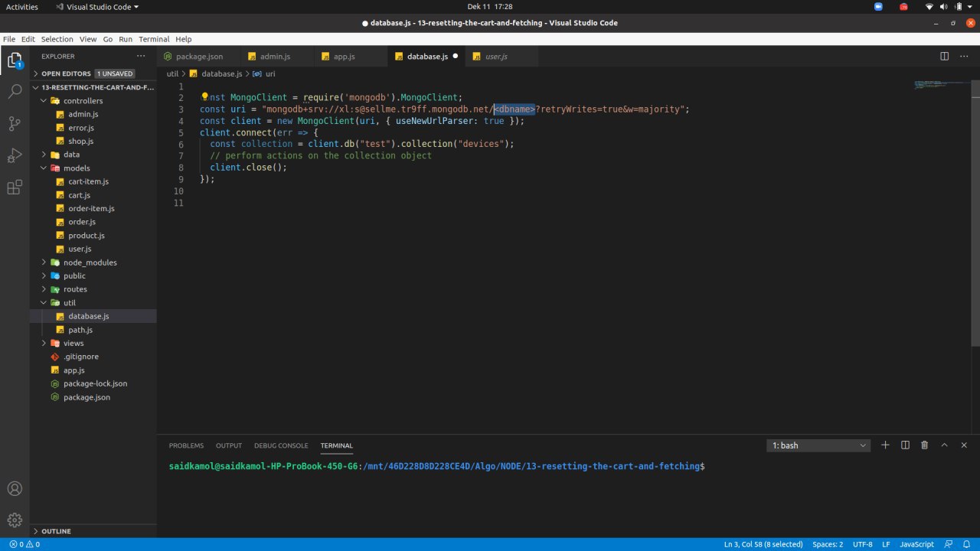
Task: Open the Source Control view
Action: click(x=15, y=124)
